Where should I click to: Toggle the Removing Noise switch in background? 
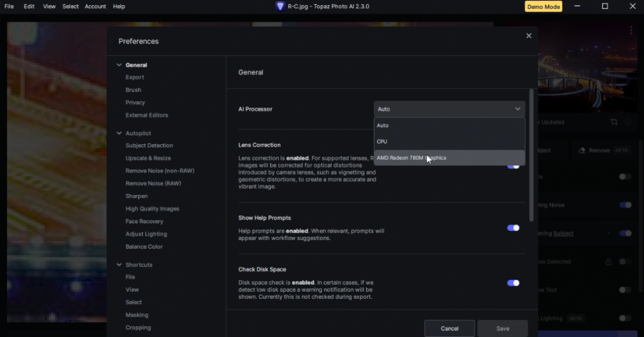point(626,205)
